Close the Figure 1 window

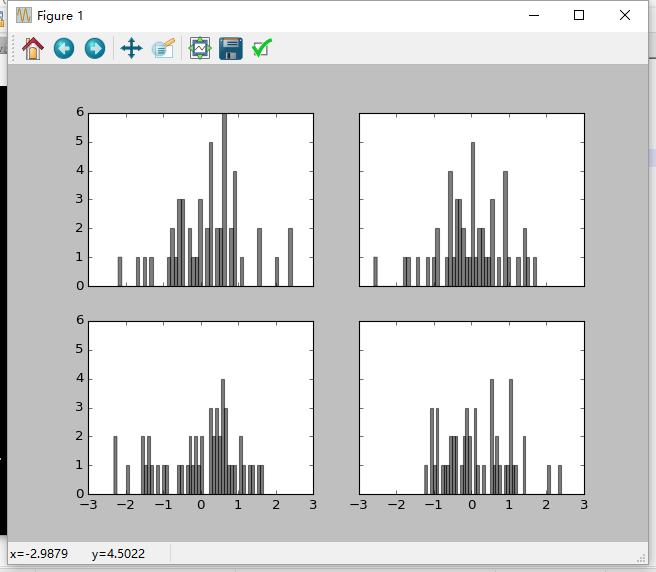[x=625, y=15]
